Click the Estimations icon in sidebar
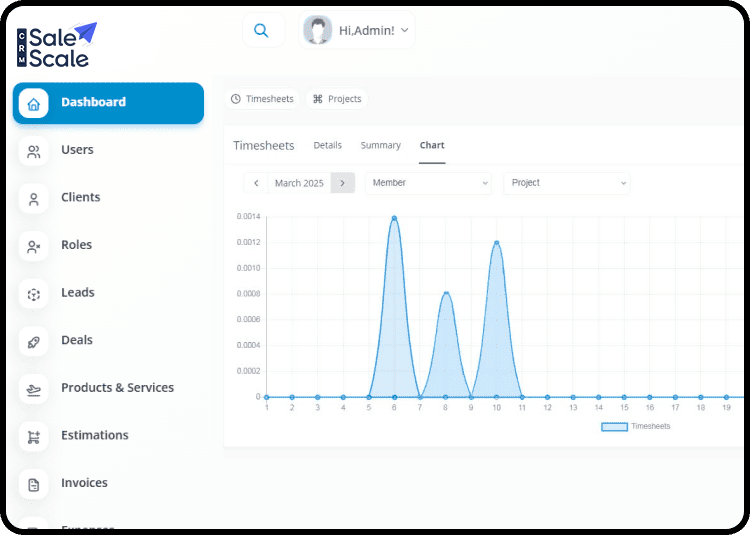The image size is (750, 535). 34,436
